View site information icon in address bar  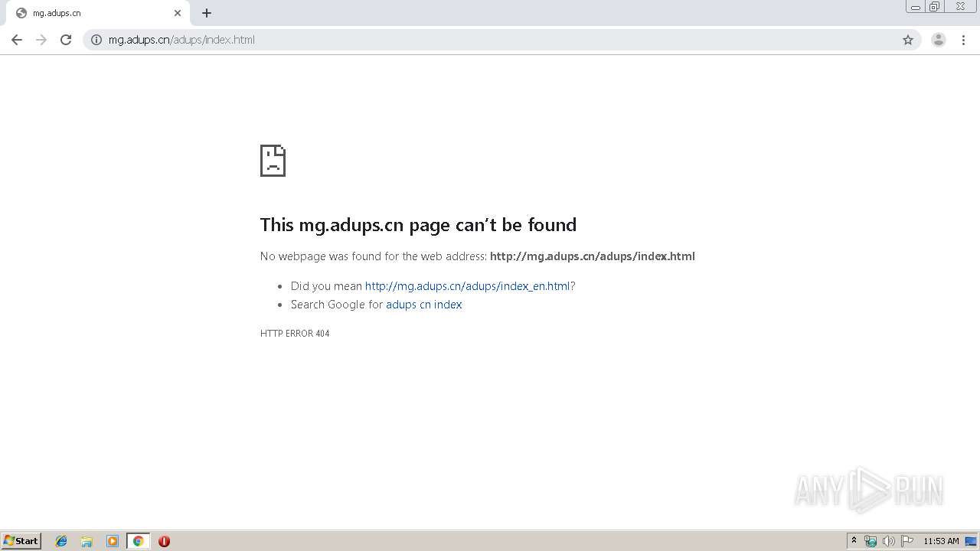point(96,40)
